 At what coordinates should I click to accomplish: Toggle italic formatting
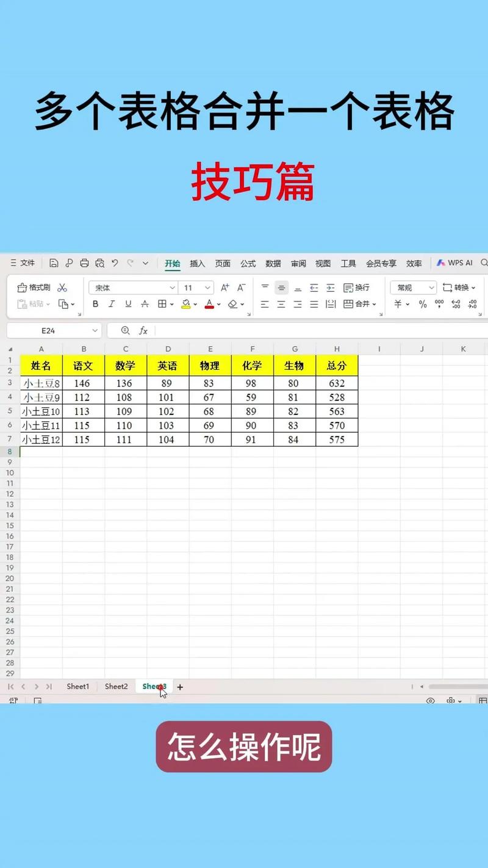click(112, 303)
